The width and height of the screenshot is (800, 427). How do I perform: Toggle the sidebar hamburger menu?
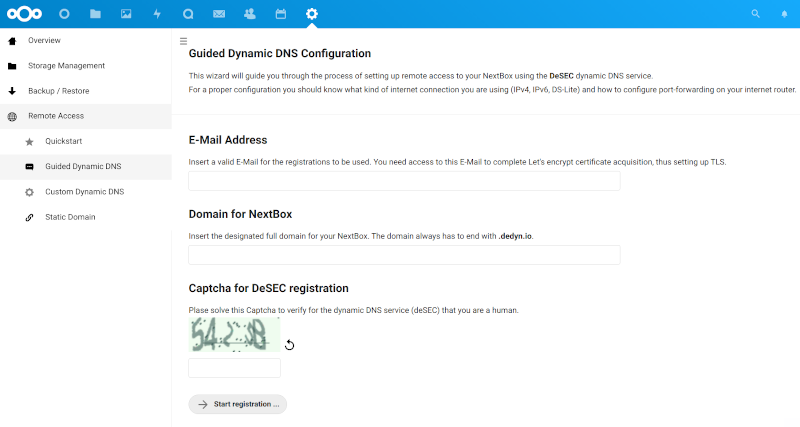pyautogui.click(x=184, y=41)
